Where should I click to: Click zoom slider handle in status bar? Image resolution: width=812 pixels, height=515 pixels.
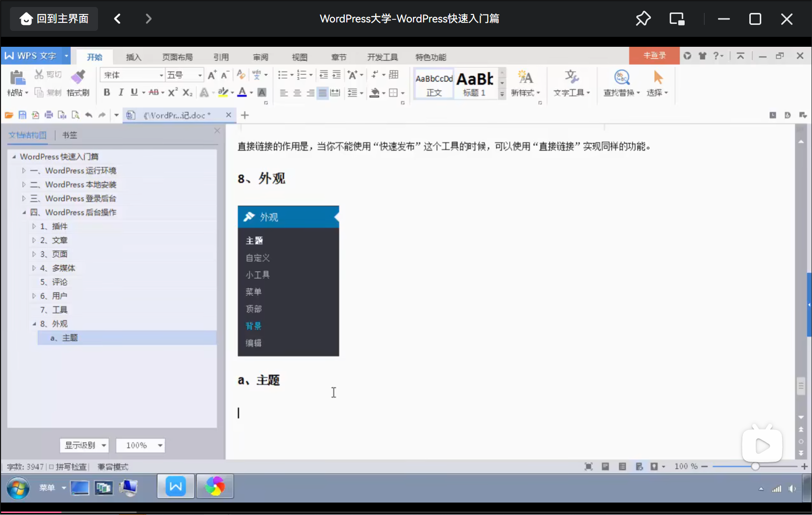[755, 466]
